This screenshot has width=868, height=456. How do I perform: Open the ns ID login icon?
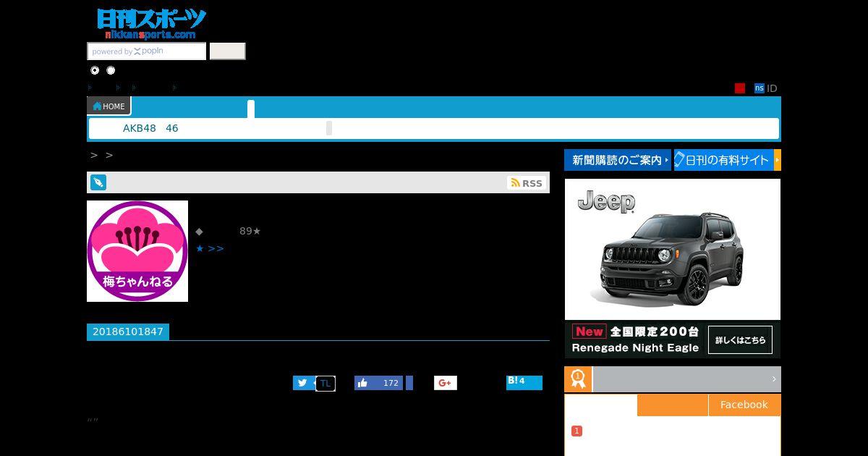(x=759, y=88)
